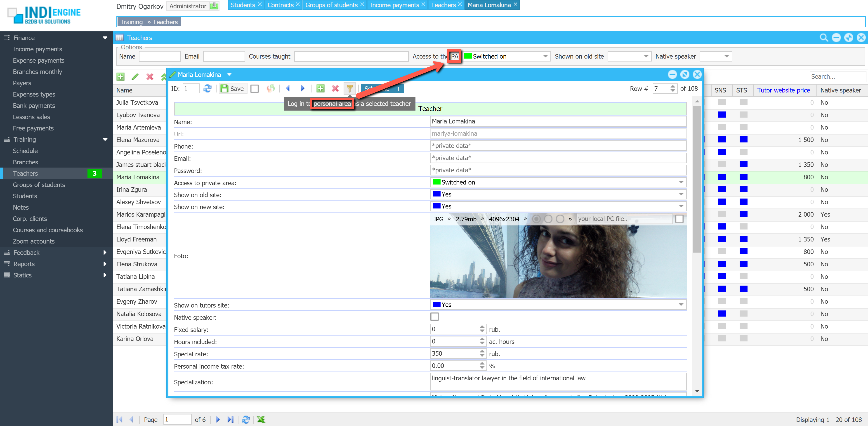This screenshot has height=426, width=868.
Task: Open Groups of students in sidebar
Action: pyautogui.click(x=39, y=185)
